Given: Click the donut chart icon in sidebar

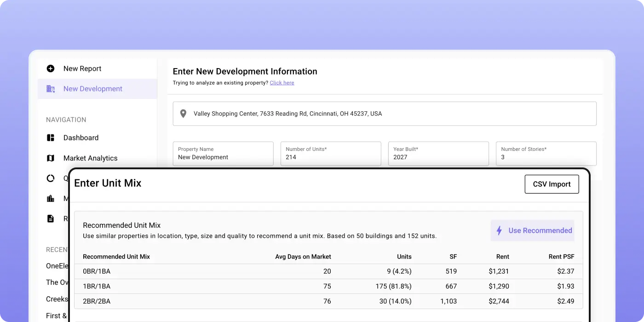Looking at the screenshot, I should pyautogui.click(x=51, y=178).
